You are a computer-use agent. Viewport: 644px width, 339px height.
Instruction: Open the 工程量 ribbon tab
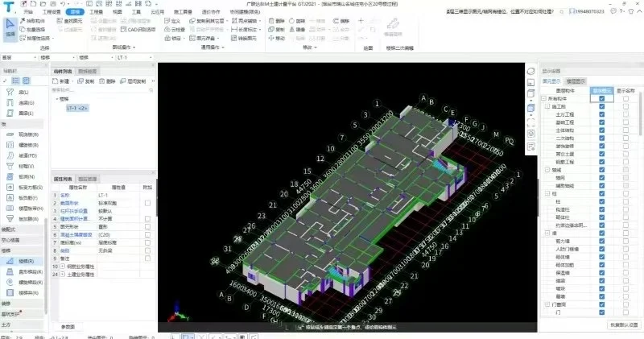[96, 12]
